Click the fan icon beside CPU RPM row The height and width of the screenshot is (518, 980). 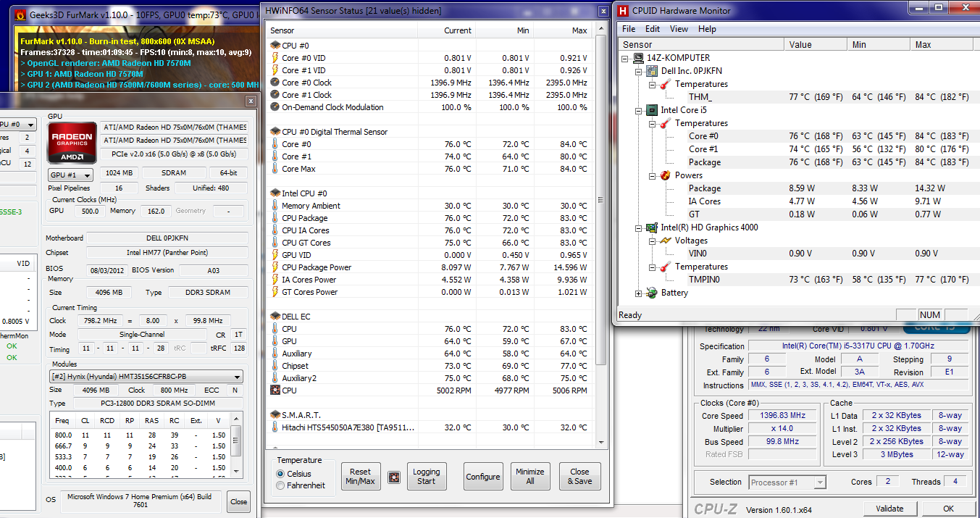click(x=275, y=390)
